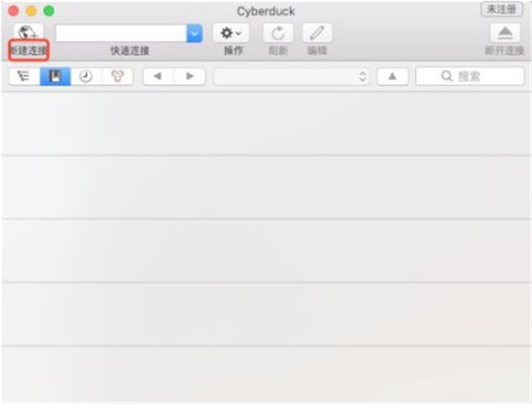Go back with the left arrow

pos(157,76)
